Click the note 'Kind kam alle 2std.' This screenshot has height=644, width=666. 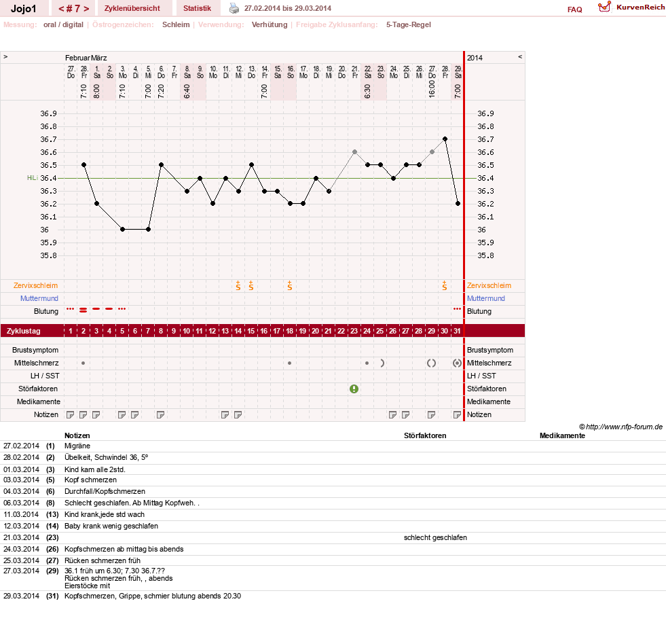click(95, 469)
